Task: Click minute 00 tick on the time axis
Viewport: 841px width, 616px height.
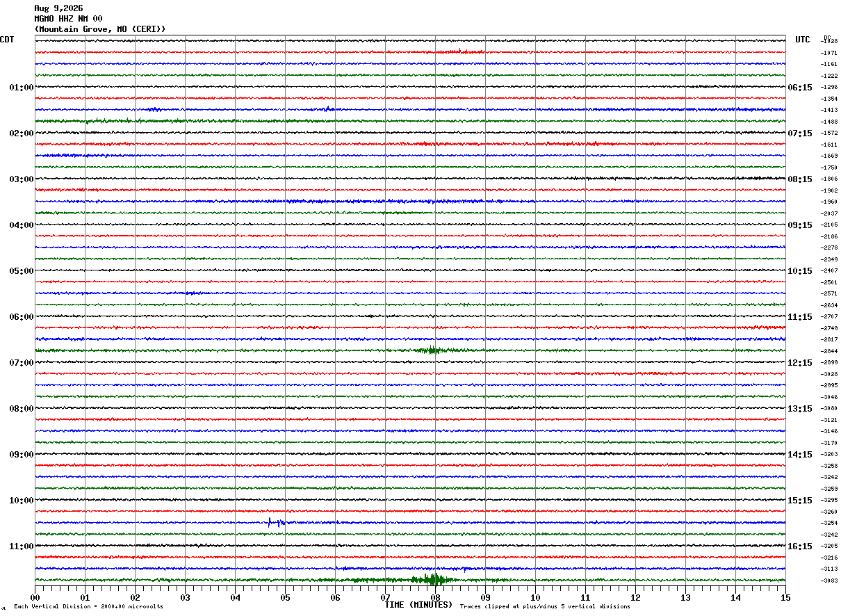Action: click(x=35, y=597)
